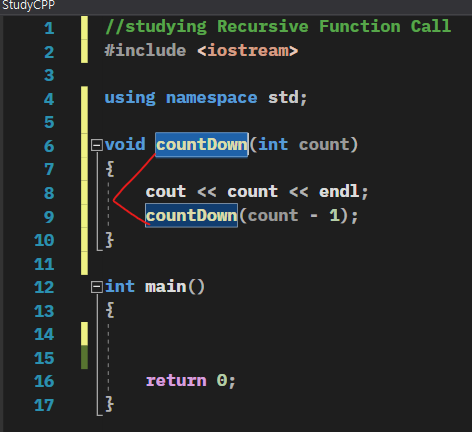Click the 'using' keyword

(130, 98)
